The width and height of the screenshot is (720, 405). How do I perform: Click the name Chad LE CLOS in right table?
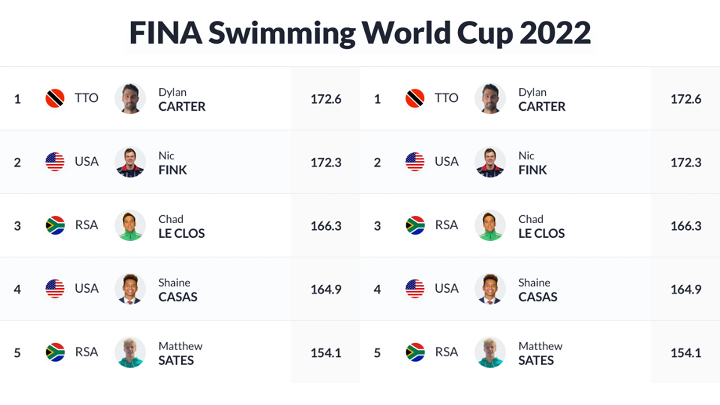pos(541,226)
